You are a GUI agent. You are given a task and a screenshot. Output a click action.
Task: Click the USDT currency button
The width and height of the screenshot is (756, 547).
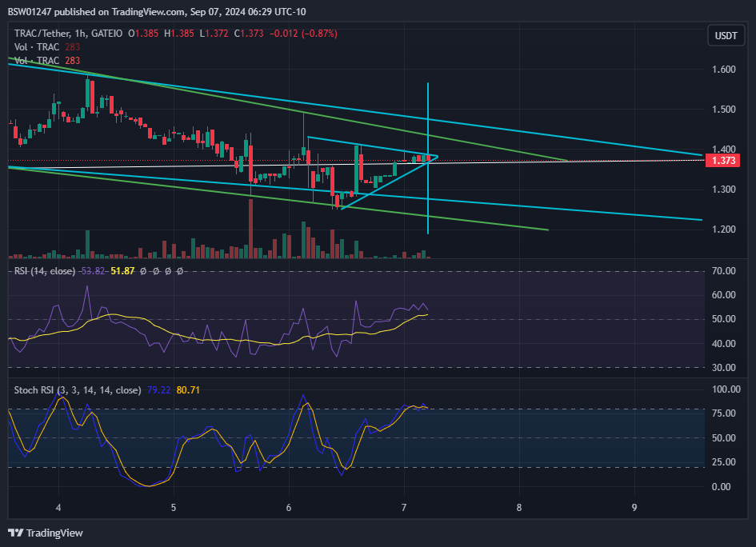tap(726, 36)
